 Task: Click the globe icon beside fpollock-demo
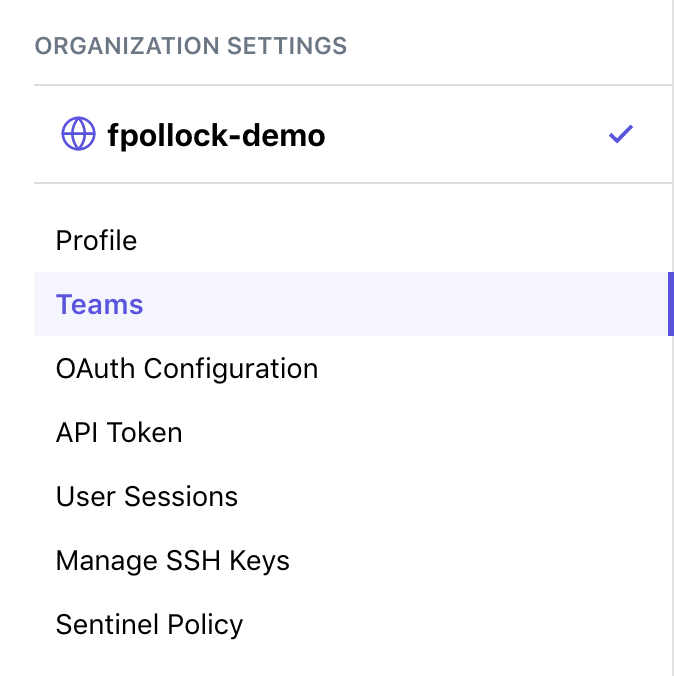[x=78, y=134]
